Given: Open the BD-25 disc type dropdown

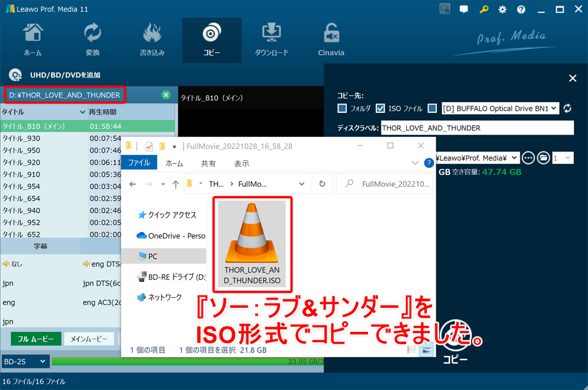Looking at the screenshot, I should click(x=25, y=362).
